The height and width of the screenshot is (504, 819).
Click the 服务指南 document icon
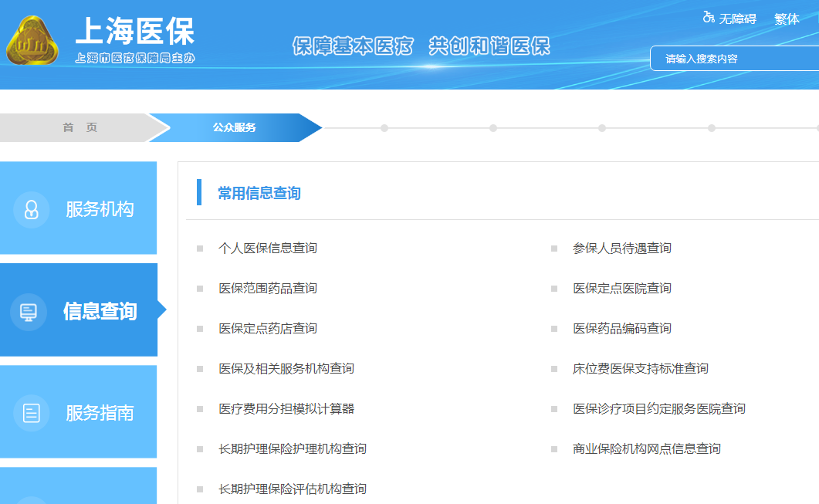(x=32, y=414)
